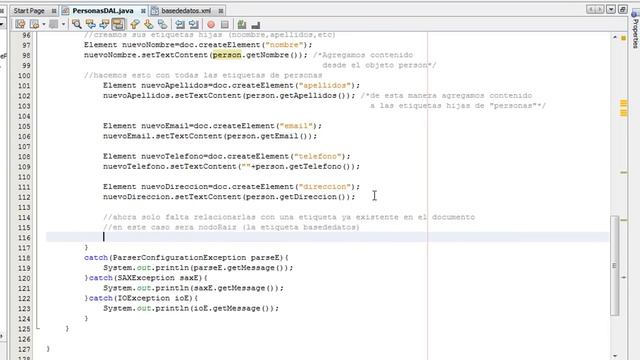Click Shift Line Right icon
Image resolution: width=640 pixels, height=360 pixels.
[x=193, y=24]
